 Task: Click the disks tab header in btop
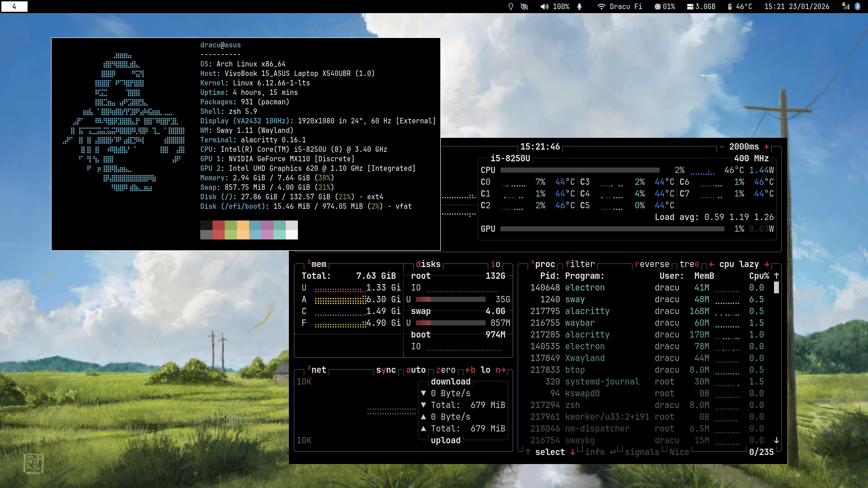(428, 264)
